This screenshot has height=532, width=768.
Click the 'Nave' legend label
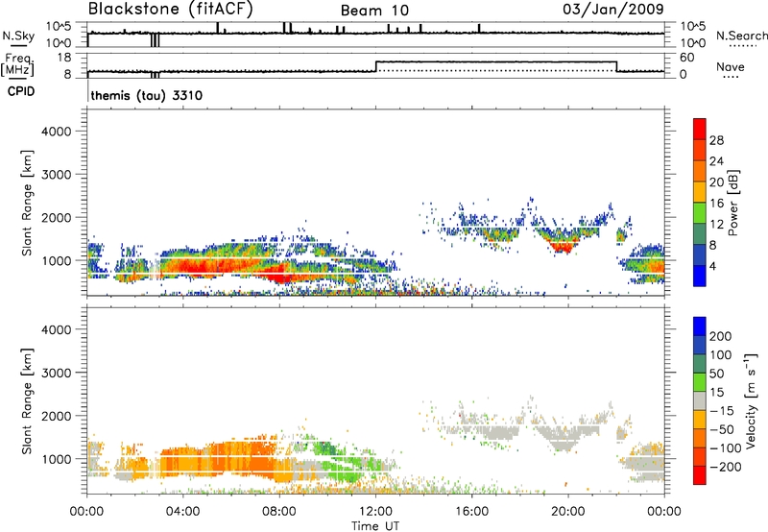click(731, 66)
